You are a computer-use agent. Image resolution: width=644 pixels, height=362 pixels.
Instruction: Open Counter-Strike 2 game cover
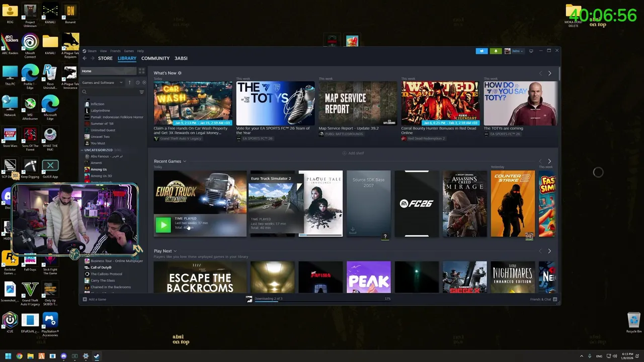513,204
